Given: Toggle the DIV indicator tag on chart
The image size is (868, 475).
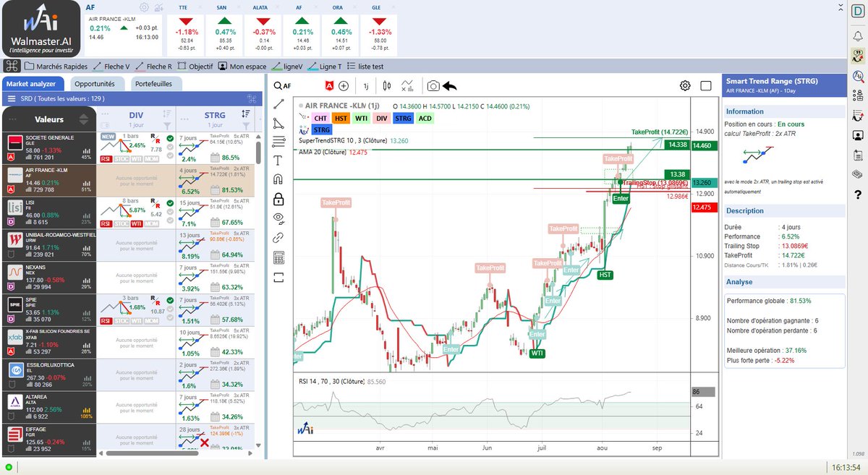Looking at the screenshot, I should click(x=382, y=118).
